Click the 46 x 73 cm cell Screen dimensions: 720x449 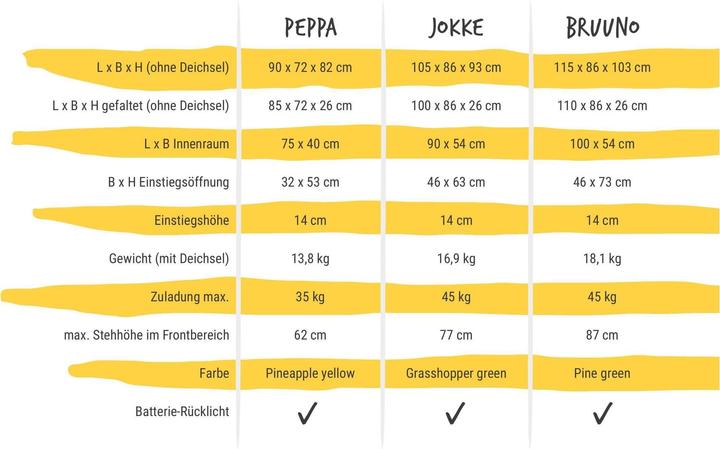602,182
